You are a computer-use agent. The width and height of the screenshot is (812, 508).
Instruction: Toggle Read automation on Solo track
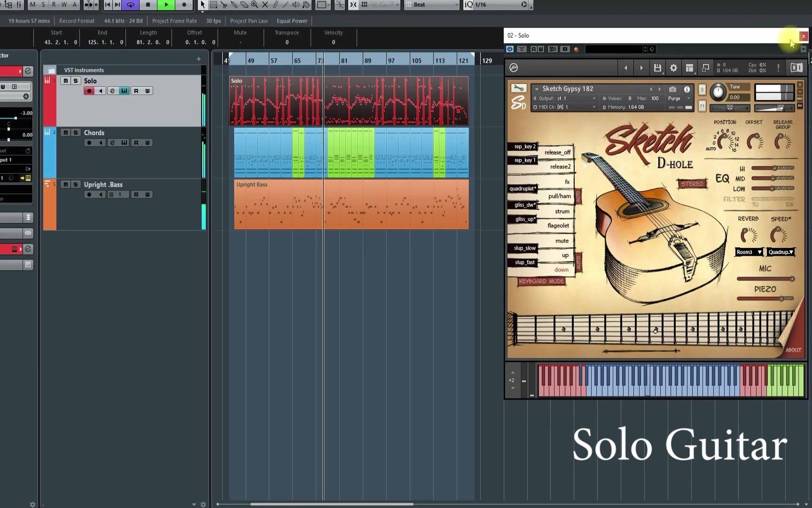[x=136, y=91]
